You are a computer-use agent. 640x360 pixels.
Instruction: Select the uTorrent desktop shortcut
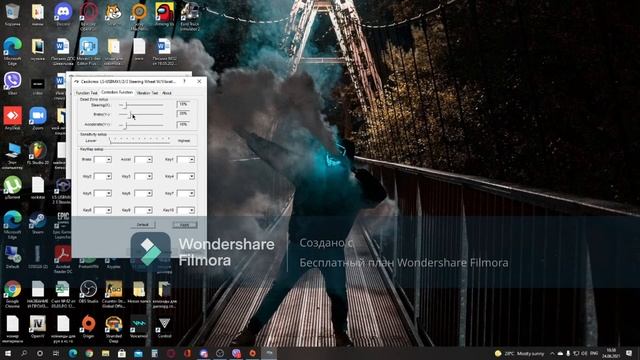pos(12,188)
